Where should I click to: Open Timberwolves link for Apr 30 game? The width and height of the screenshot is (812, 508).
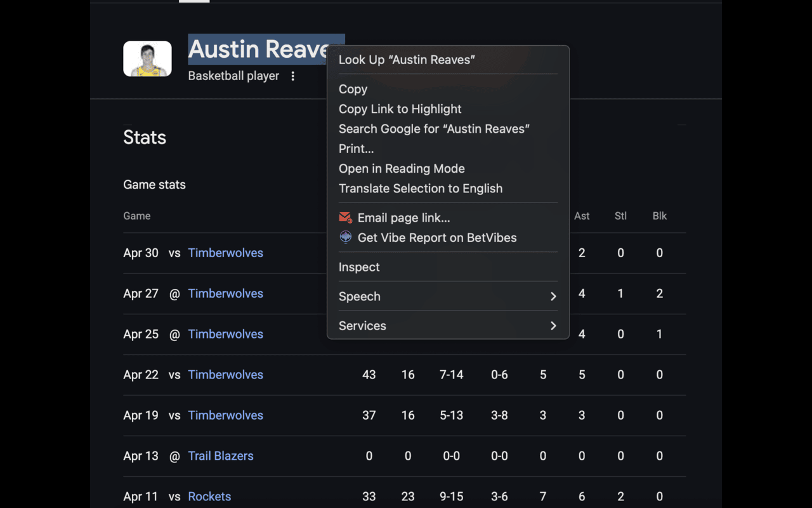225,253
